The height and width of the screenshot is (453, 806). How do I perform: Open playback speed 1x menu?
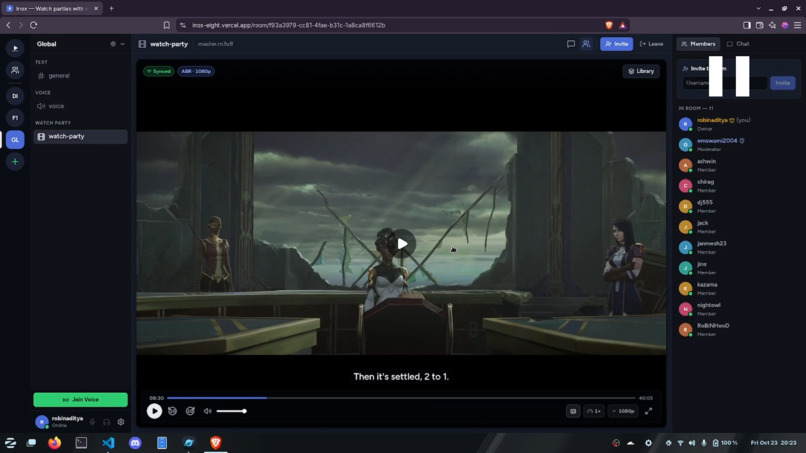coord(594,411)
